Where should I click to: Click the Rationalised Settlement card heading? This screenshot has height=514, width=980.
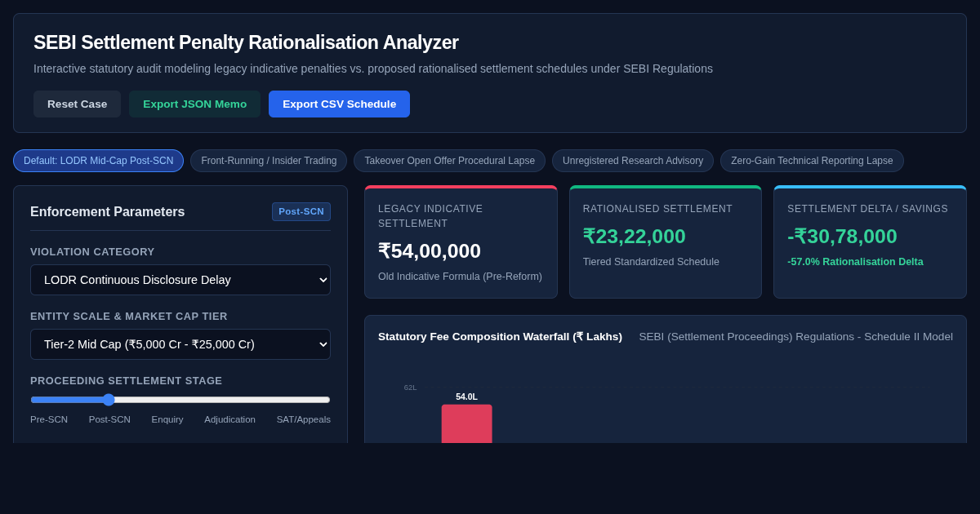pos(657,209)
